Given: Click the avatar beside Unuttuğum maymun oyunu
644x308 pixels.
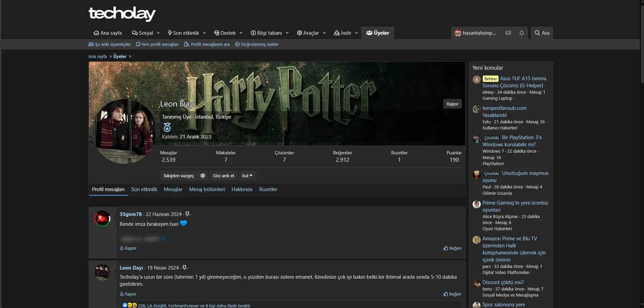Looking at the screenshot, I should 476,174.
